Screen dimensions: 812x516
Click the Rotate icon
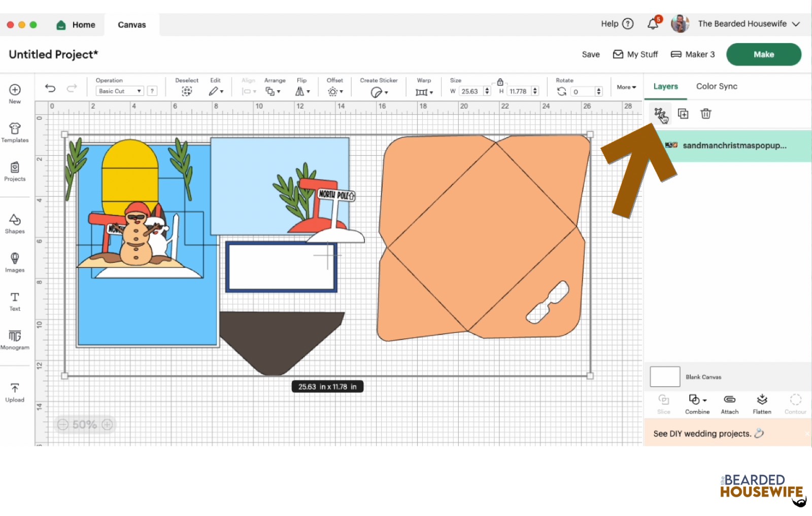pyautogui.click(x=561, y=91)
